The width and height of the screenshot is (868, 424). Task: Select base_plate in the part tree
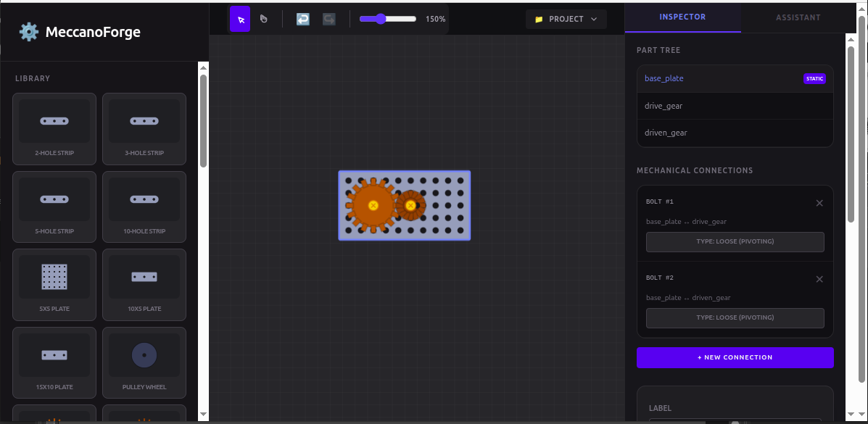[735, 78]
